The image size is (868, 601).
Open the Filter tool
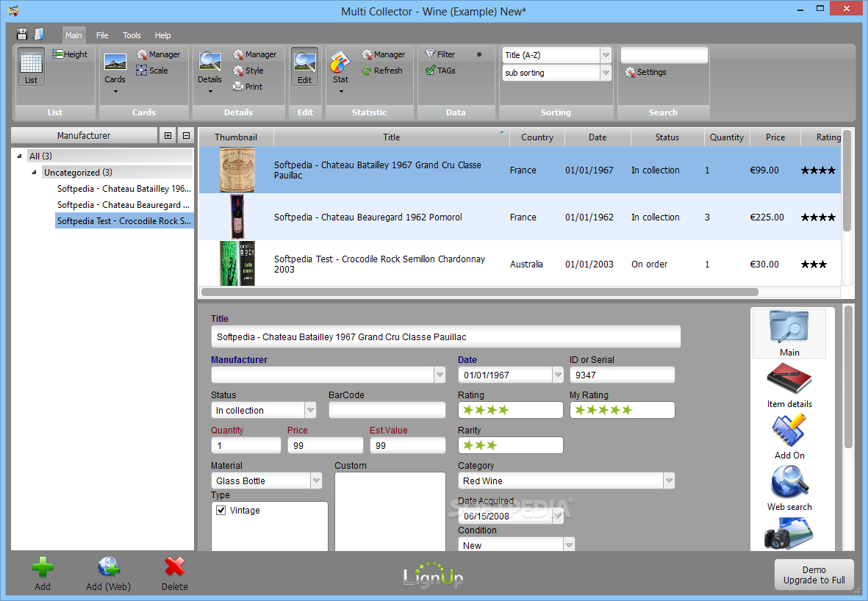(x=441, y=54)
